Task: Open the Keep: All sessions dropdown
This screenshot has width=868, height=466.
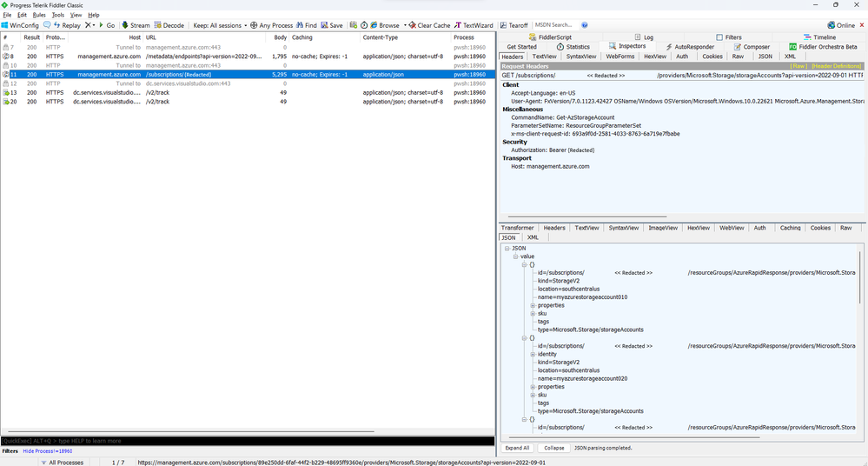Action: pyautogui.click(x=220, y=25)
